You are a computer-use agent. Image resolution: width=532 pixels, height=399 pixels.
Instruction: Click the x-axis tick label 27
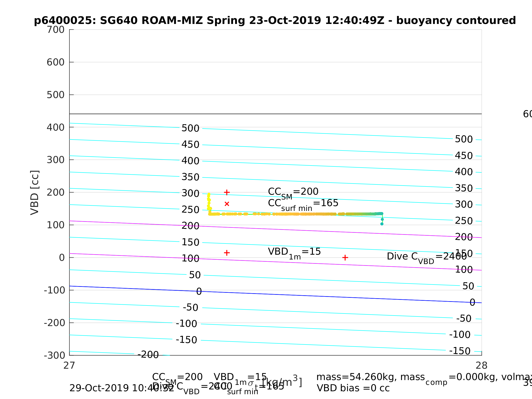pos(69,366)
